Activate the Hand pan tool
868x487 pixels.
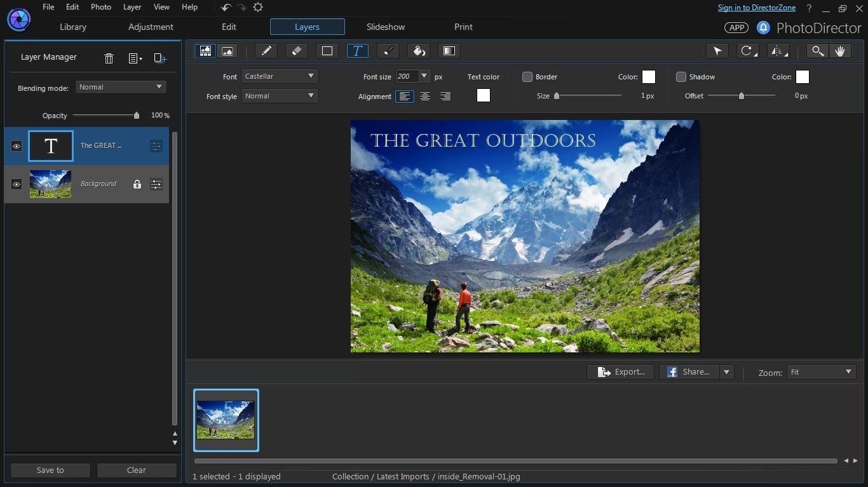click(841, 51)
